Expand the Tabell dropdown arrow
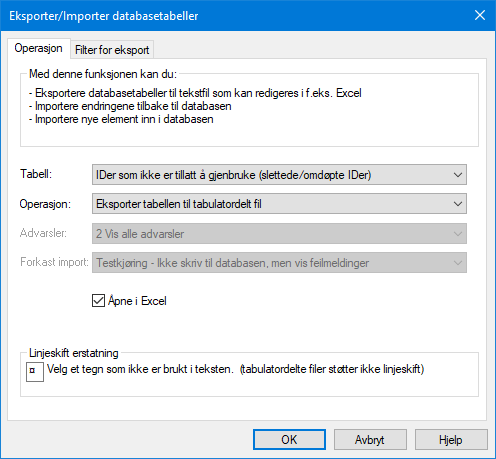The image size is (496, 459). click(x=458, y=175)
